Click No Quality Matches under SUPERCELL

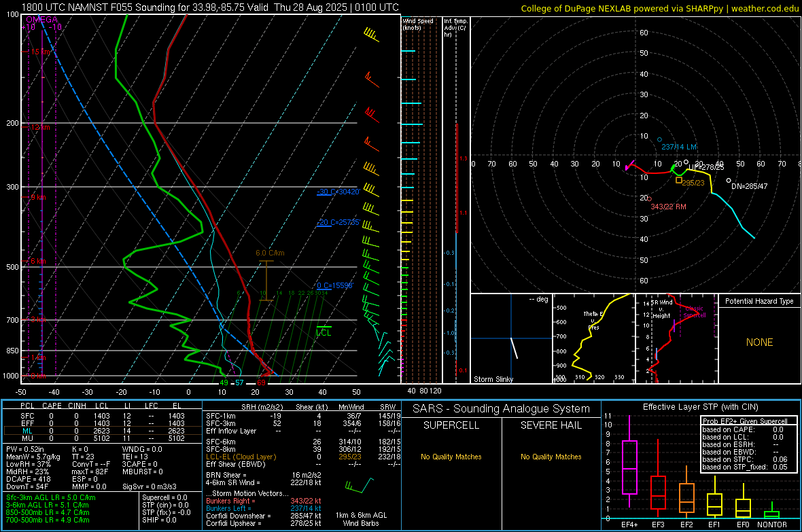(x=451, y=457)
